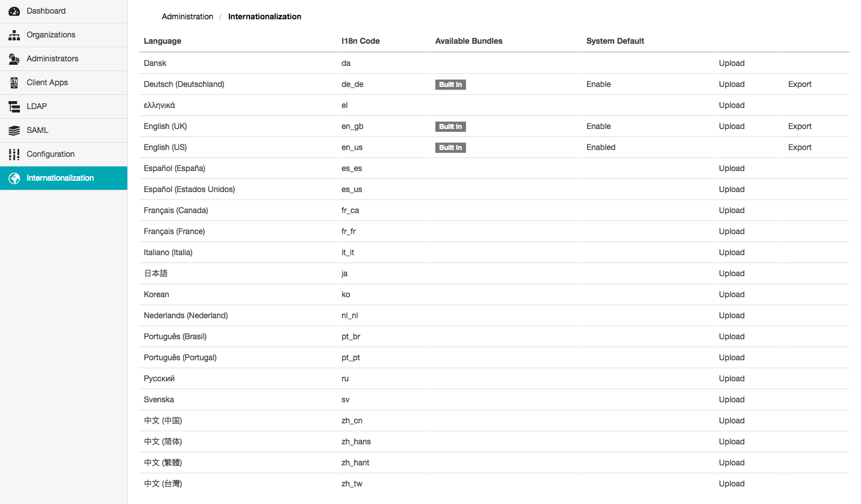
Task: Enable English (UK) as system default
Action: pyautogui.click(x=598, y=126)
